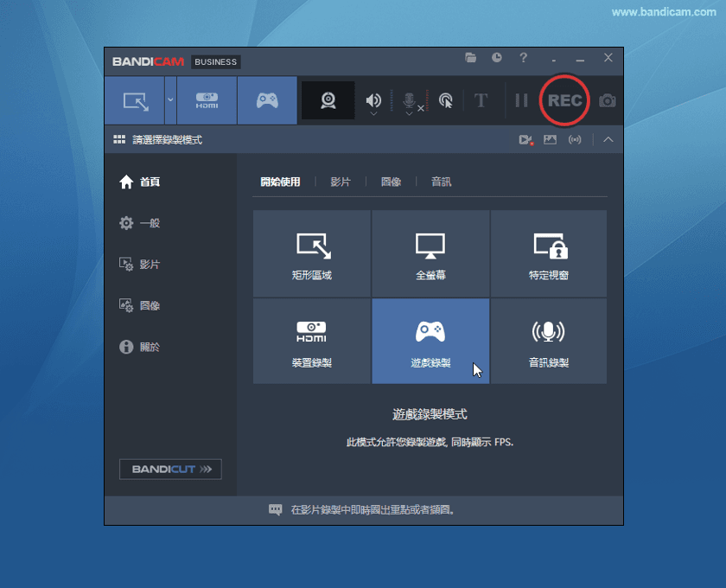Click the grid icon beside 請選擇錄製模式
Image resolution: width=726 pixels, height=588 pixels.
click(x=119, y=139)
